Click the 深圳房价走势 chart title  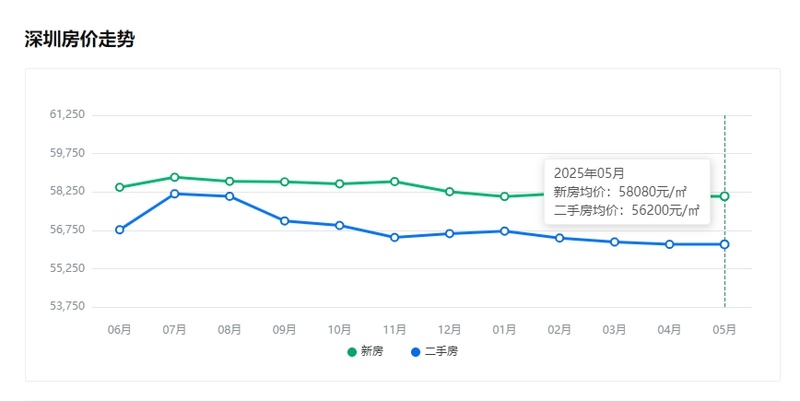tap(80, 40)
